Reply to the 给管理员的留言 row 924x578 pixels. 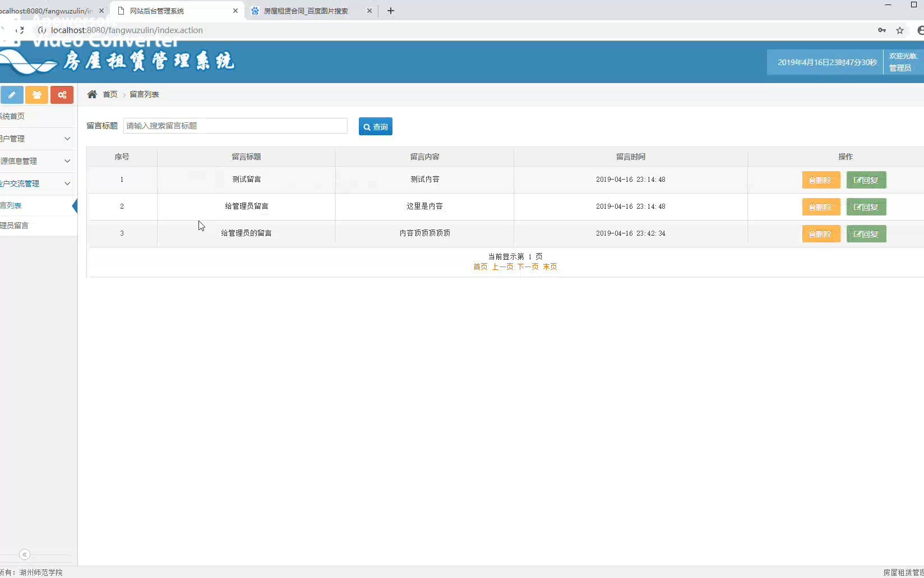click(866, 234)
